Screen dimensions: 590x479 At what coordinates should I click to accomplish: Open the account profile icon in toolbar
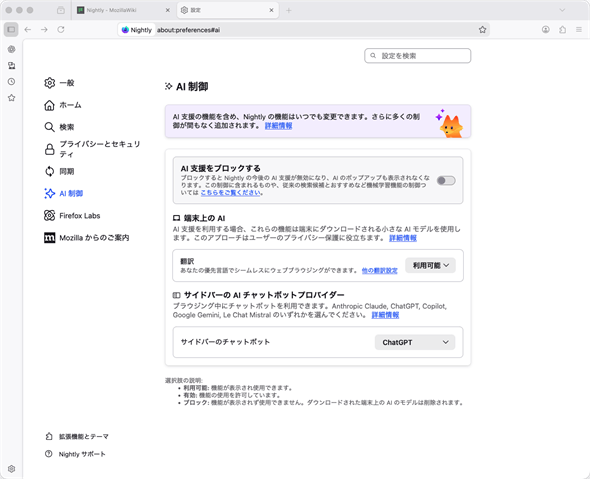coord(546,29)
